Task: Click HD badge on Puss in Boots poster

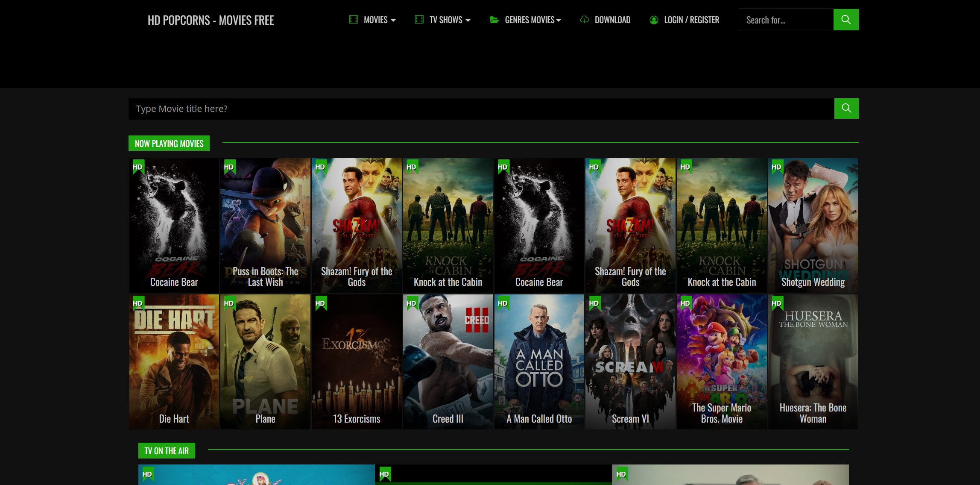Action: 229,167
